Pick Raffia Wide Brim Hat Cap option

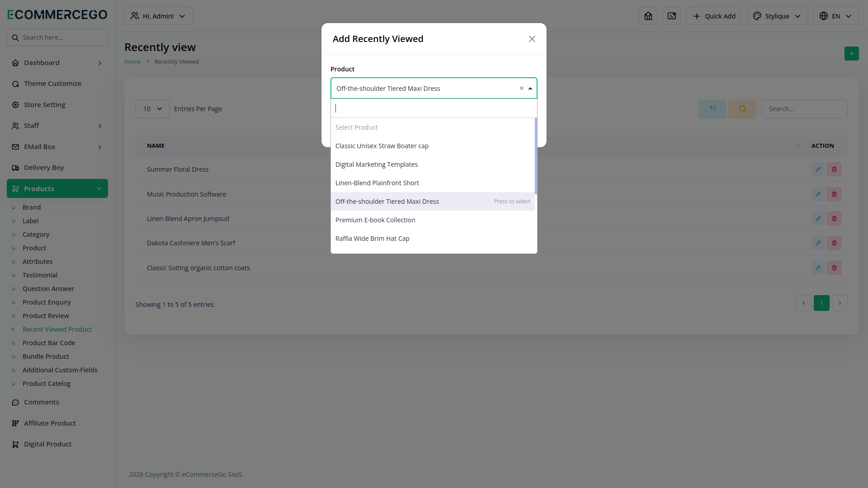(433, 239)
